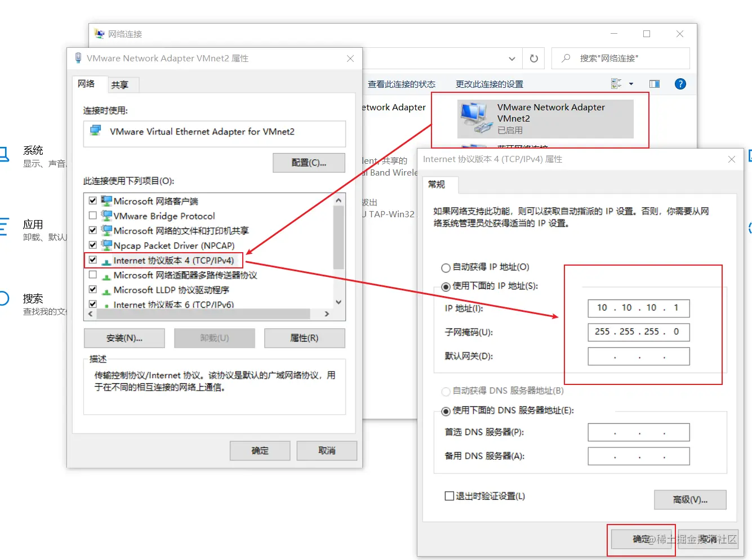
Task: Click 取消 in VMnet2 properties dialog
Action: (x=327, y=451)
